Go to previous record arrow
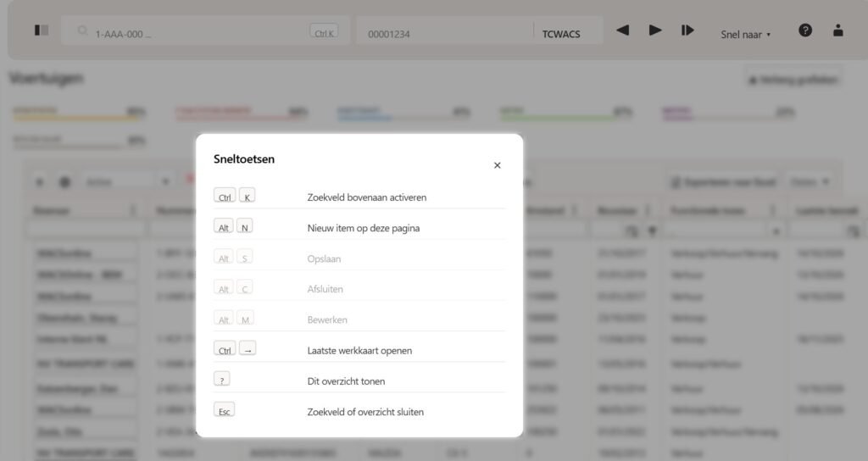Screen dimensions: 868x461 click(623, 30)
